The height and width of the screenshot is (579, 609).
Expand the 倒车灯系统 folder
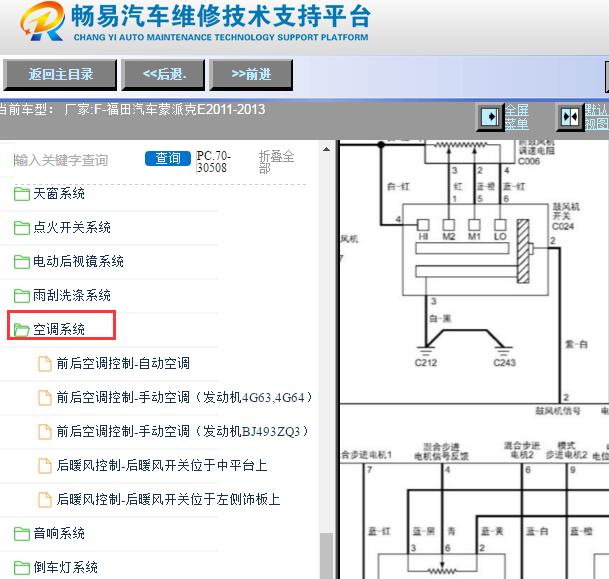click(x=65, y=567)
